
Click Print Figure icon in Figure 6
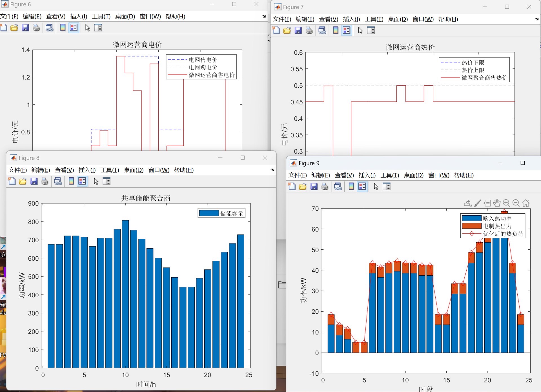(x=36, y=28)
